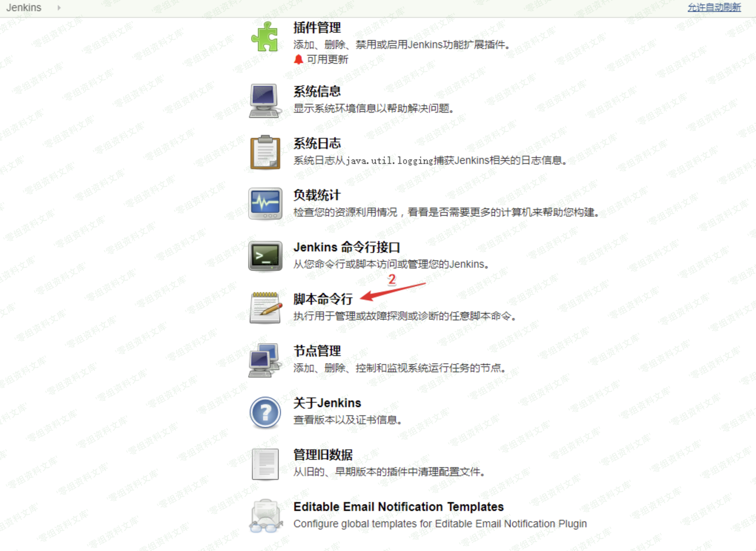Open the document icon for 管理旧数据

click(265, 464)
